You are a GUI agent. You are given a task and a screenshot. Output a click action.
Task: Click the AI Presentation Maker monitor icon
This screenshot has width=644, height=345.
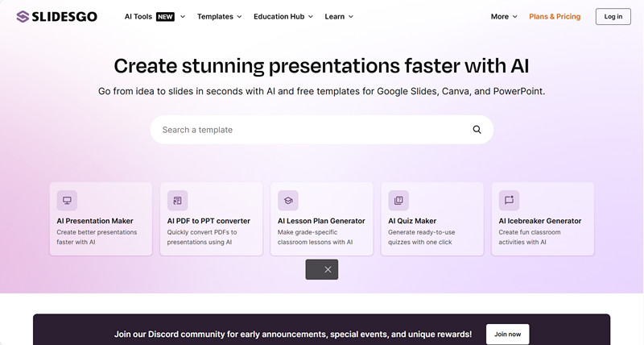click(x=67, y=200)
